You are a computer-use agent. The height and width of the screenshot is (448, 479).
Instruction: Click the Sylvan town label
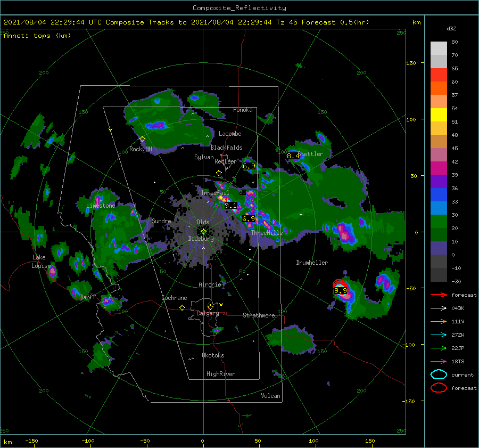pyautogui.click(x=204, y=157)
